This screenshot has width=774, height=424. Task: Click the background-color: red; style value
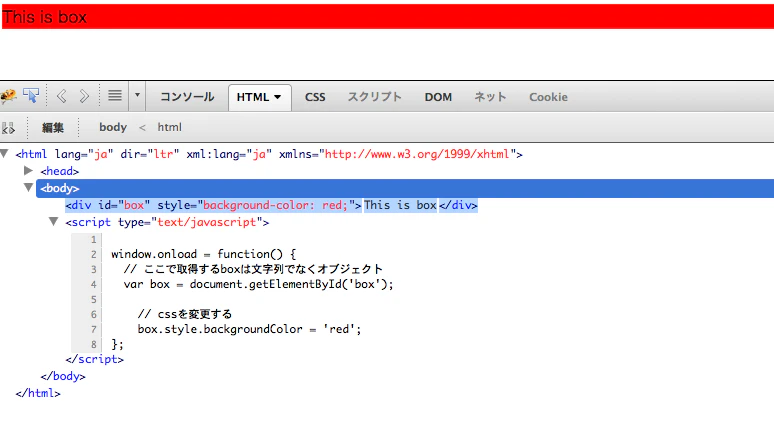pos(275,205)
